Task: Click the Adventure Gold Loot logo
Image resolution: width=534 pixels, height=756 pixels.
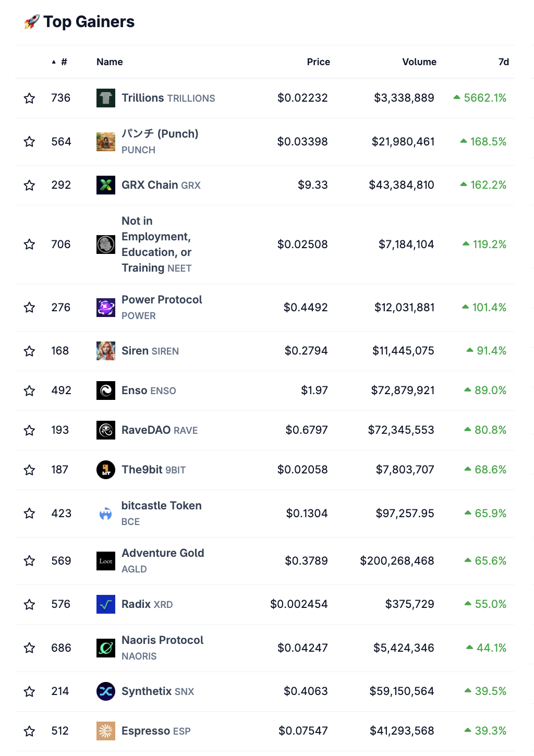Action: [x=106, y=561]
